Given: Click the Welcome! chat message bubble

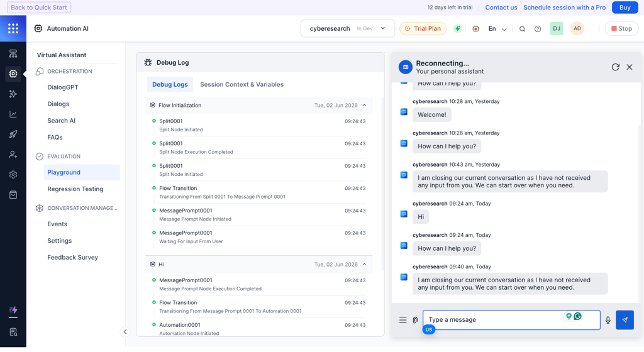Looking at the screenshot, I should tap(431, 115).
